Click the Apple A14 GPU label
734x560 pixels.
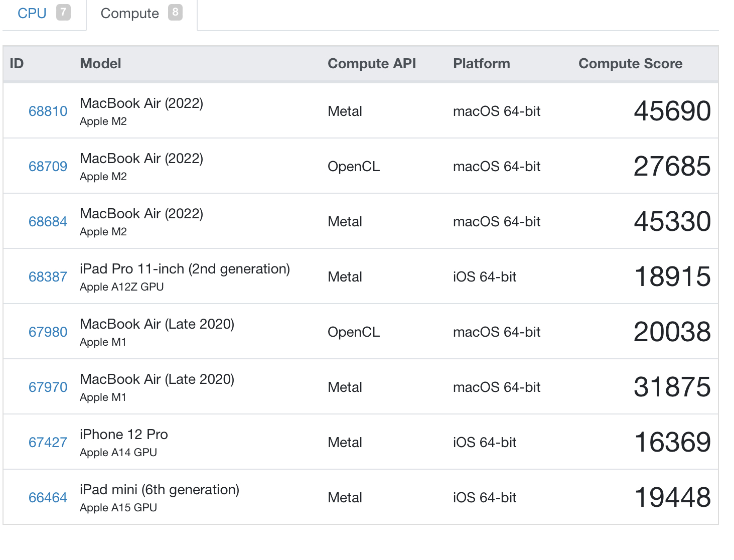pyautogui.click(x=118, y=453)
